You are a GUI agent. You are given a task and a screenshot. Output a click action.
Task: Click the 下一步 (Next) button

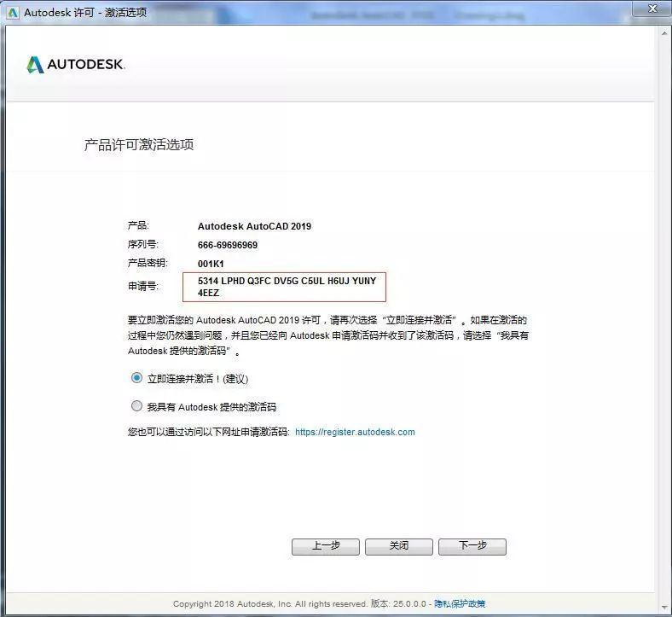coord(472,547)
